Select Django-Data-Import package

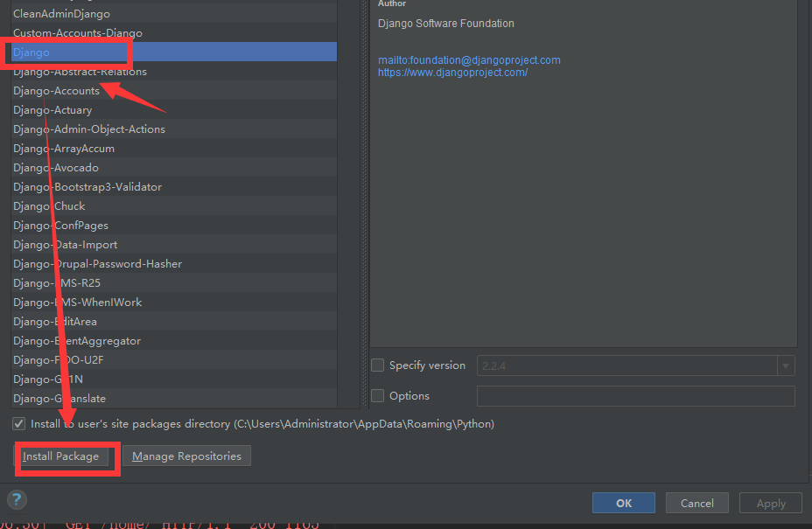coord(174,244)
